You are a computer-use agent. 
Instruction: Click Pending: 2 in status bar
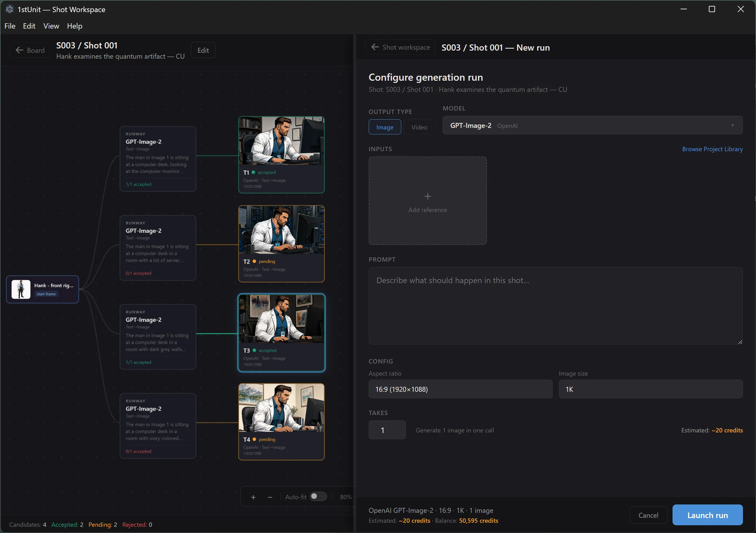click(103, 524)
